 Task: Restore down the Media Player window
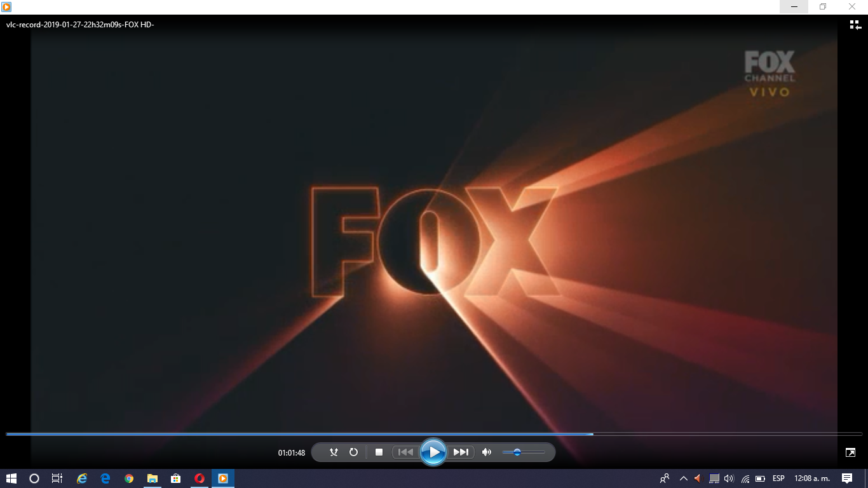coord(823,6)
